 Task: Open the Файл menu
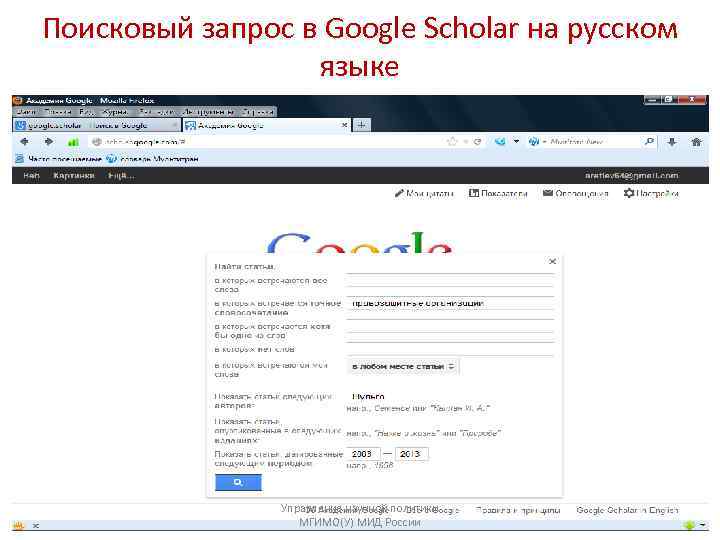(x=27, y=112)
